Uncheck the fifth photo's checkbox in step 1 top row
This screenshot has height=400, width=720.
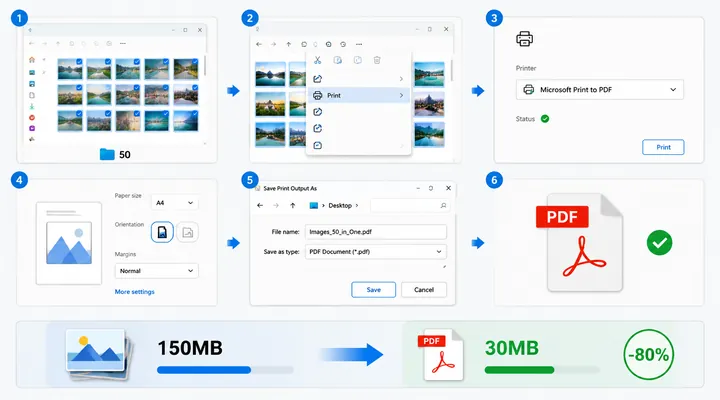tap(195, 62)
